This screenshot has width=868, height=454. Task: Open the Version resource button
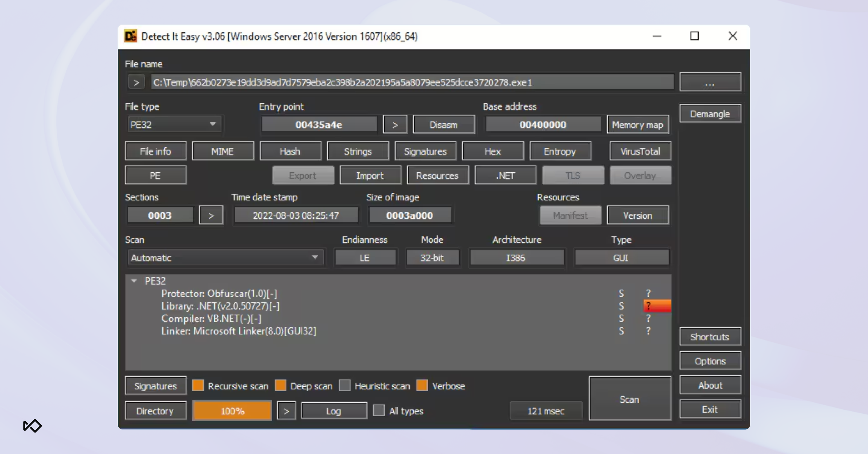coord(638,215)
